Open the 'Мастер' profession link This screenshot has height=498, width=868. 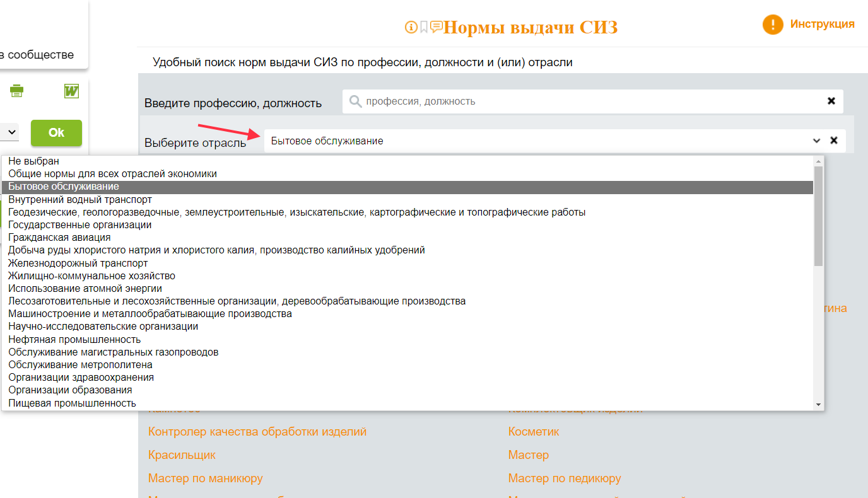pos(529,455)
